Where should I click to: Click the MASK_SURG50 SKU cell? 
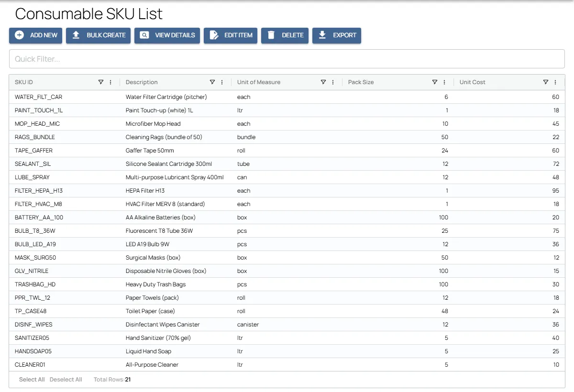(x=65, y=258)
